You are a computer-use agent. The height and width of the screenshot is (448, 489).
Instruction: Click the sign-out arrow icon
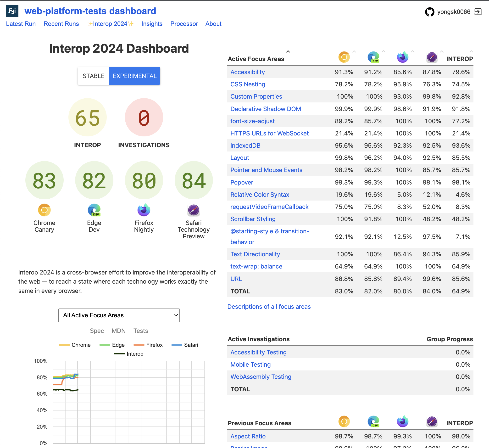point(478,12)
